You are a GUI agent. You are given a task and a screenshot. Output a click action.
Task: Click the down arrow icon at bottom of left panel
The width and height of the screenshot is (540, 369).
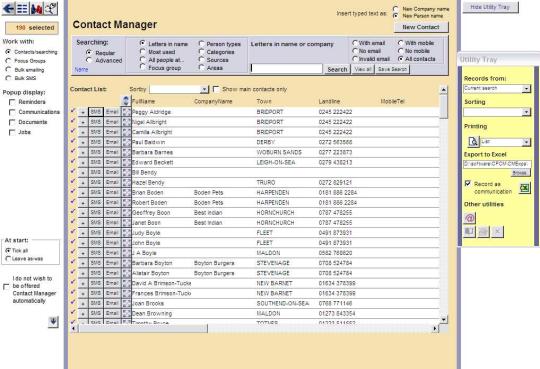53,322
